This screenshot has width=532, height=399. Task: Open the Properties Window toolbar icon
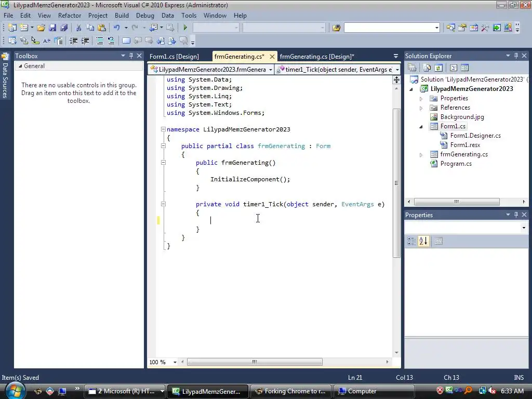(x=462, y=28)
